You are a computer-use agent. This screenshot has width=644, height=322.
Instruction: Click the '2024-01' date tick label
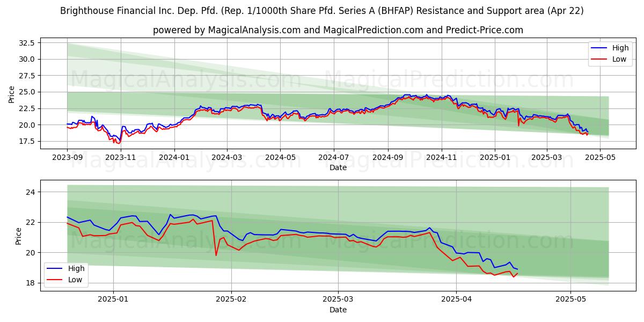174,157
